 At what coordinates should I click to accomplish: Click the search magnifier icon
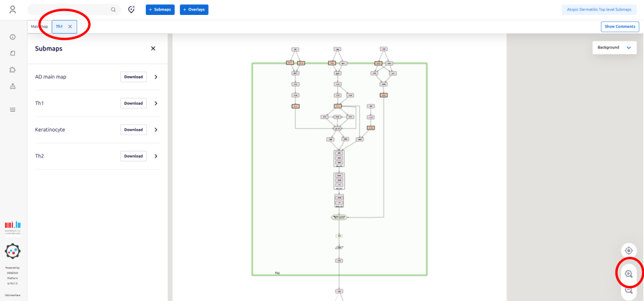coord(113,9)
